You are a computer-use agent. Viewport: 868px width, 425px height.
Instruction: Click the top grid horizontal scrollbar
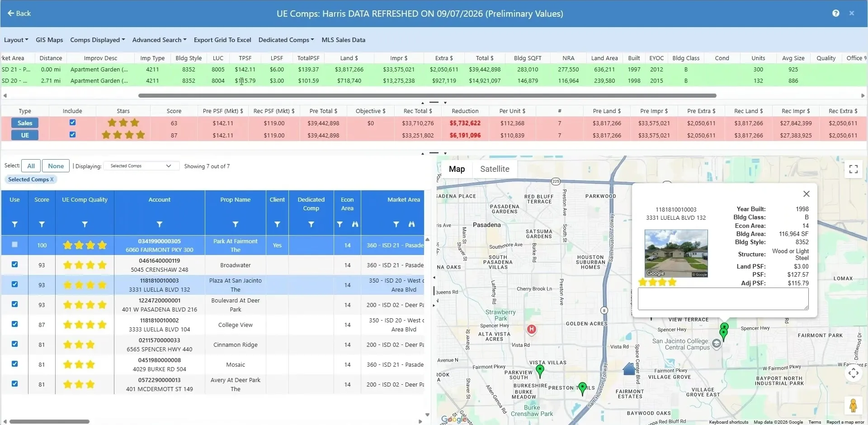pos(427,95)
